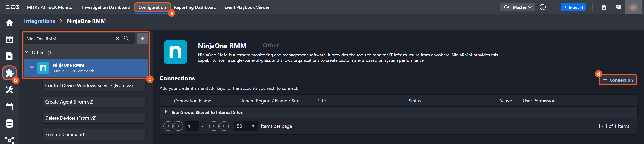Open the info circle icon in header
Screen dimensions: 644x144
543,7
